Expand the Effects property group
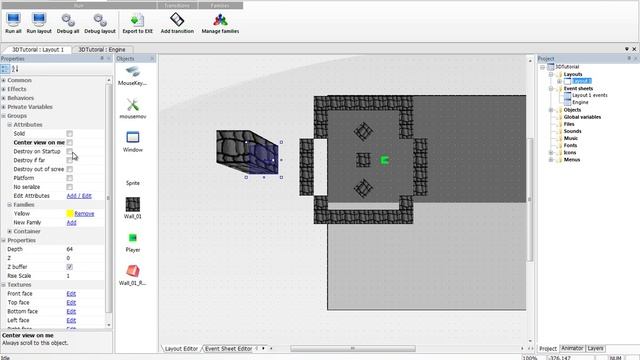The width and height of the screenshot is (640, 360). click(x=4, y=89)
